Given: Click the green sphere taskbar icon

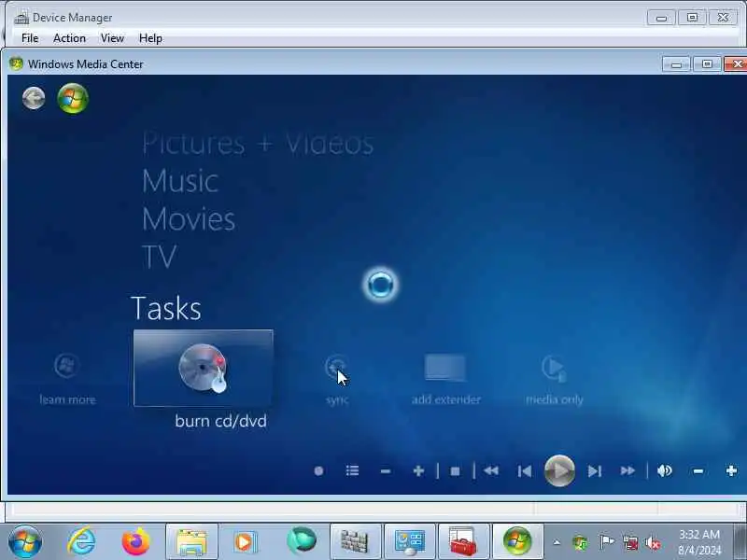Looking at the screenshot, I should 301,540.
